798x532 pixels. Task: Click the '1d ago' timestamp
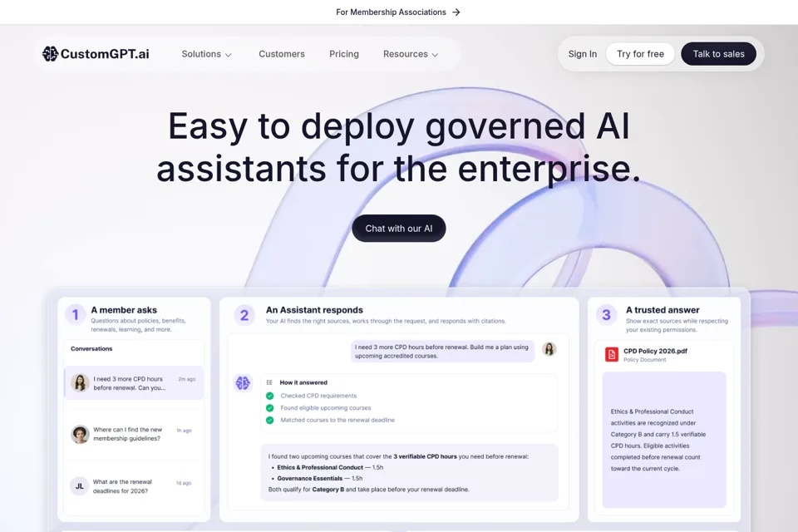(184, 483)
